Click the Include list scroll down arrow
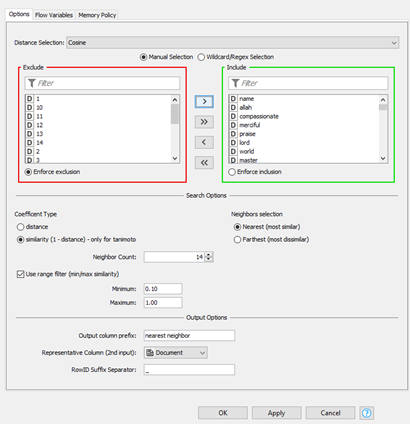Image resolution: width=410 pixels, height=424 pixels. click(383, 159)
